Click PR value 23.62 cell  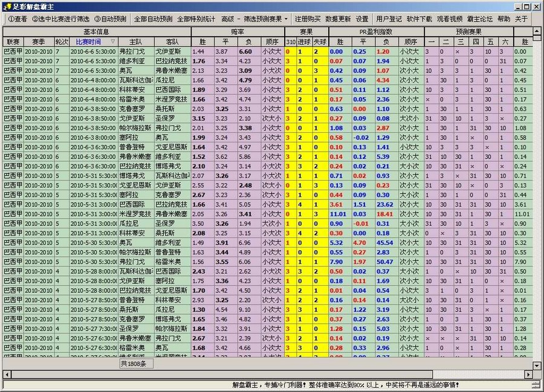click(386, 205)
